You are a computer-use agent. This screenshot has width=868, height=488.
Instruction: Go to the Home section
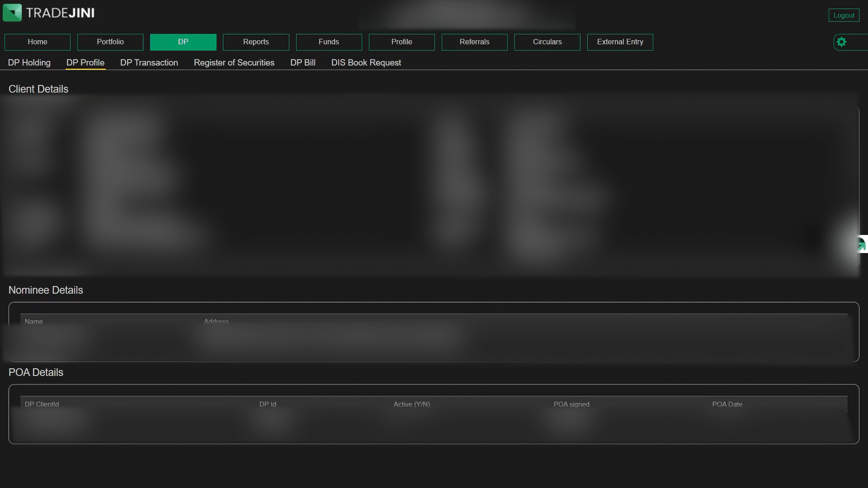pos(38,42)
